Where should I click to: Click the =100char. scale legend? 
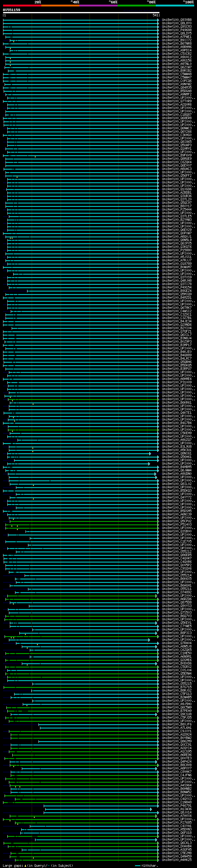(x=147, y=866)
